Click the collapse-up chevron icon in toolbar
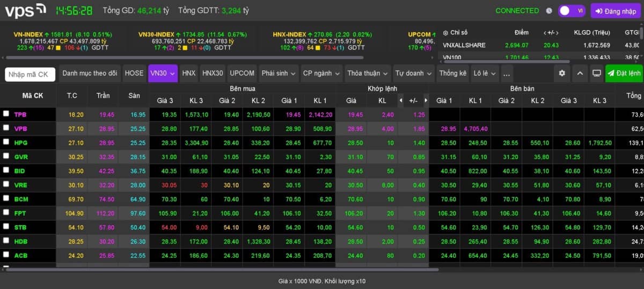644x289 pixels. click(x=580, y=73)
